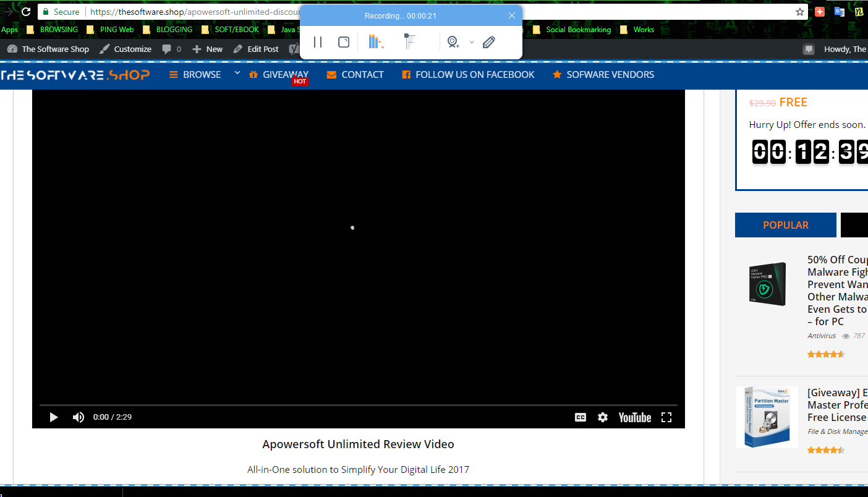This screenshot has height=497, width=868.
Task: Click the flag marker icon in recorder
Action: point(410,42)
